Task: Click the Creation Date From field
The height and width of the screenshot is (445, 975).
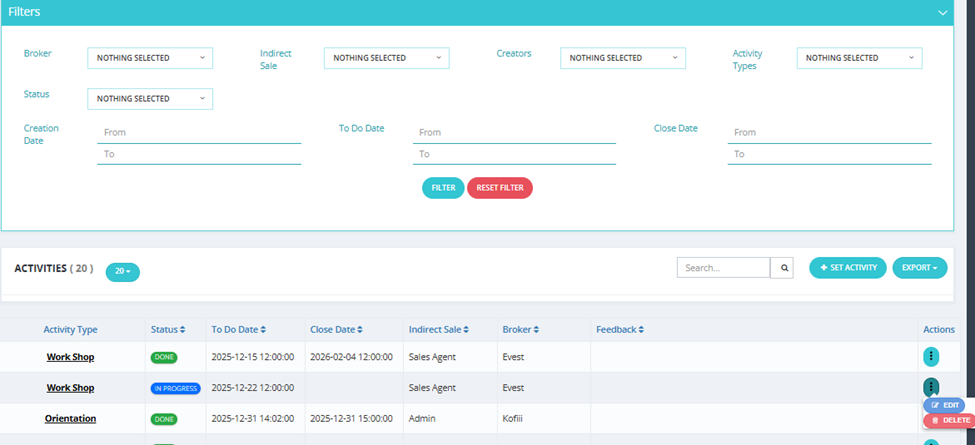Action: (x=199, y=133)
